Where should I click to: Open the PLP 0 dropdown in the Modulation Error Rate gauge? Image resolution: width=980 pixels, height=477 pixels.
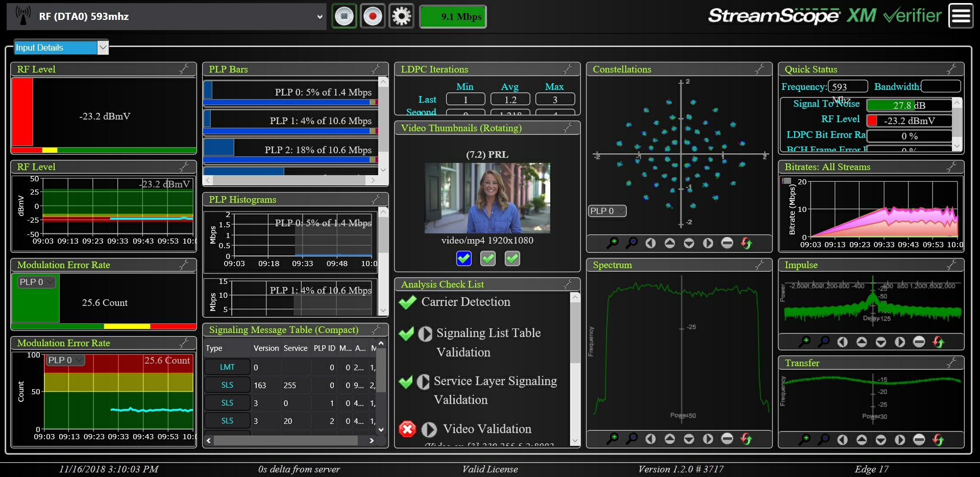click(37, 282)
